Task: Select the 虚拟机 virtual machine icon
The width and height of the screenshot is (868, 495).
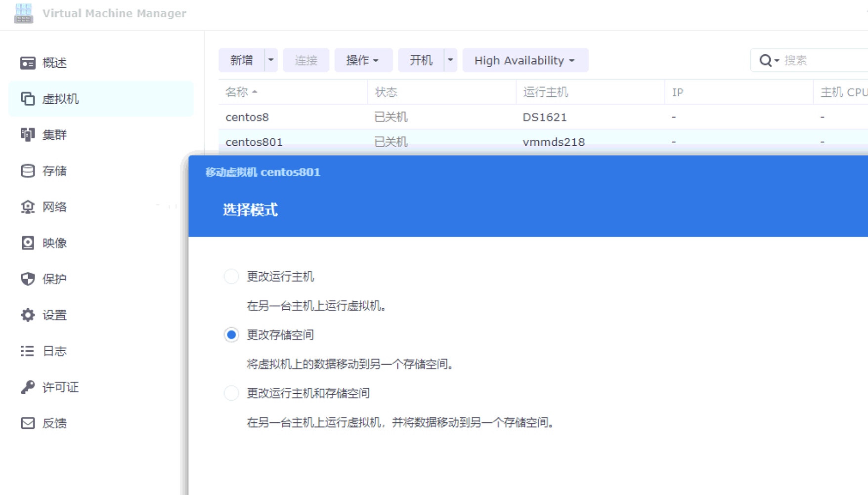Action: pos(28,99)
